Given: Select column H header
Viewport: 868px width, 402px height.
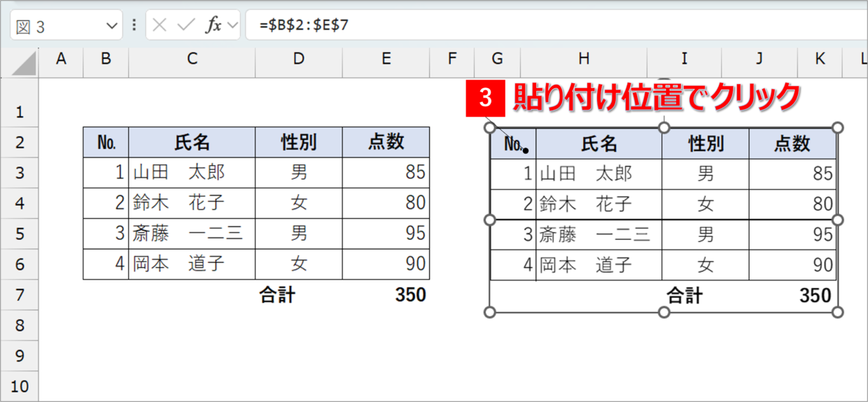Looking at the screenshot, I should (584, 59).
